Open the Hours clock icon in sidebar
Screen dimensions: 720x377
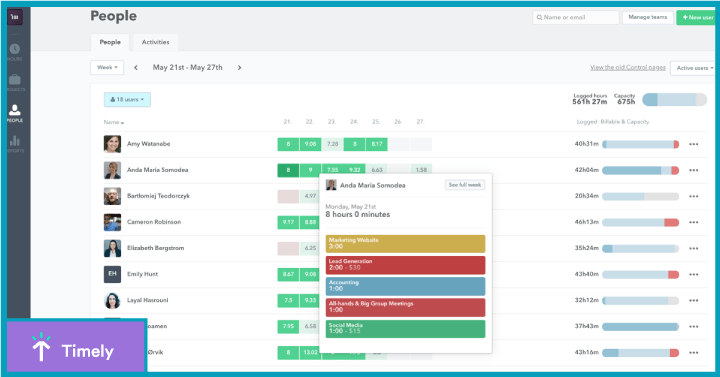click(x=15, y=49)
